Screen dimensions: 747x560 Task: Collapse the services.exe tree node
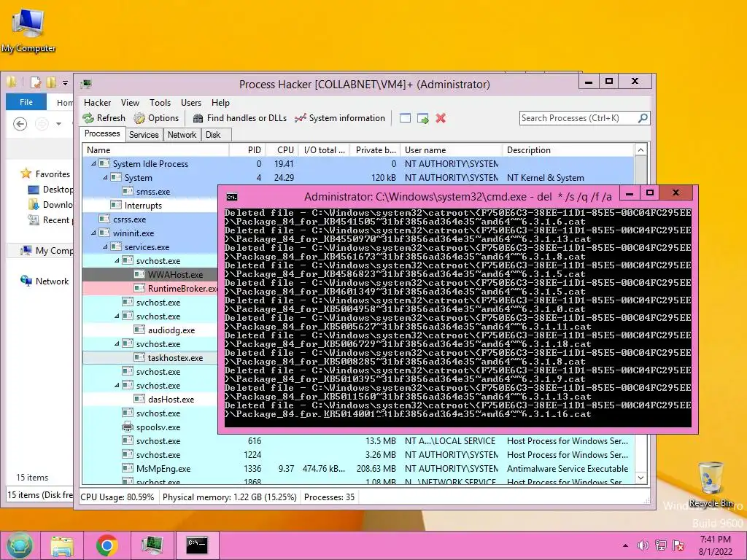coord(105,247)
